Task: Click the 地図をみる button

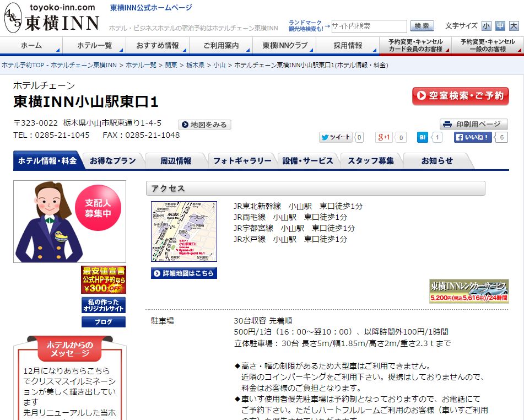Action: (x=204, y=125)
